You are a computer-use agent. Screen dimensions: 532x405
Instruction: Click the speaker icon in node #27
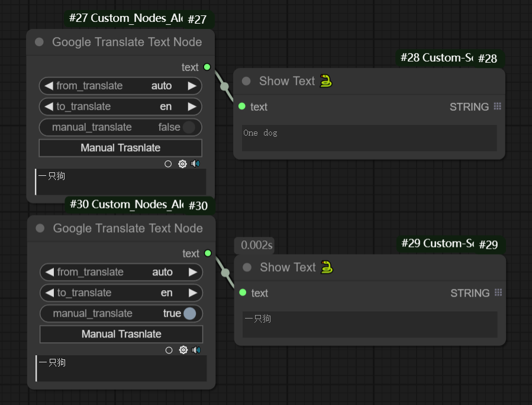pos(195,164)
